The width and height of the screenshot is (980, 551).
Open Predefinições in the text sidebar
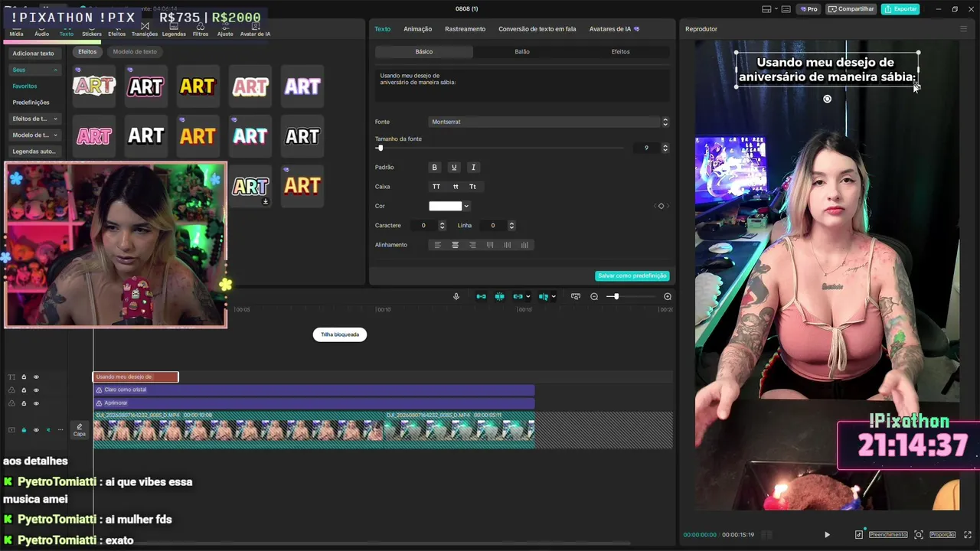tap(31, 103)
